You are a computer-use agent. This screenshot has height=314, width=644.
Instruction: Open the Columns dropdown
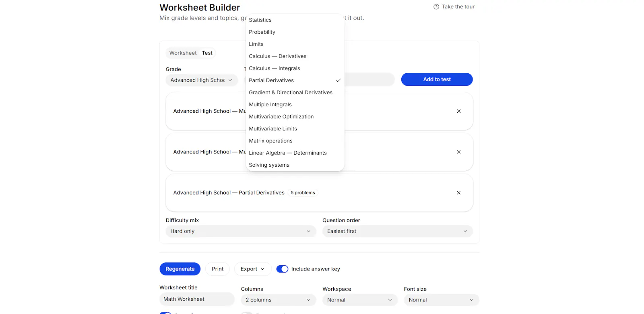tap(278, 300)
